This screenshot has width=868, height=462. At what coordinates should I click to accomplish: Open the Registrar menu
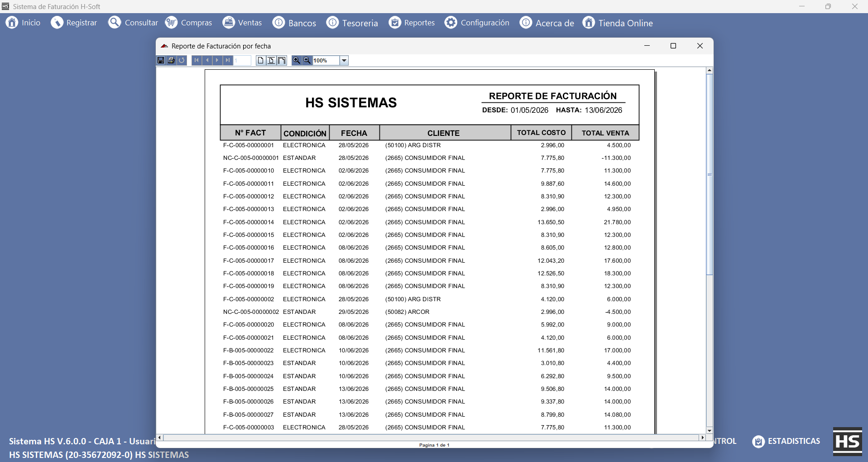click(x=74, y=23)
